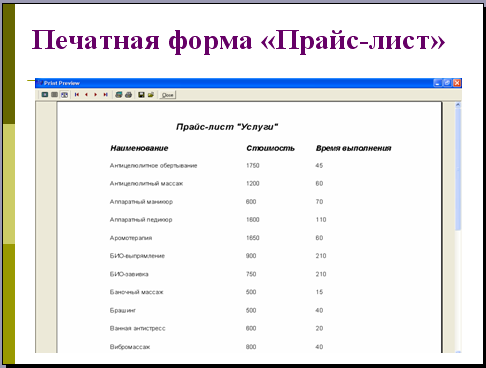
Task: Click duration value 15
Action: coord(319,292)
